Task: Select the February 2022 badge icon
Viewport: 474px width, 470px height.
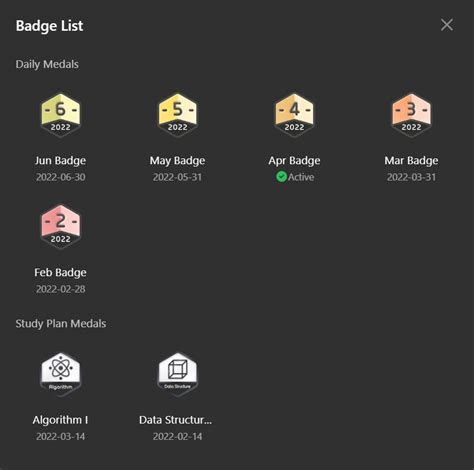Action: [60, 227]
